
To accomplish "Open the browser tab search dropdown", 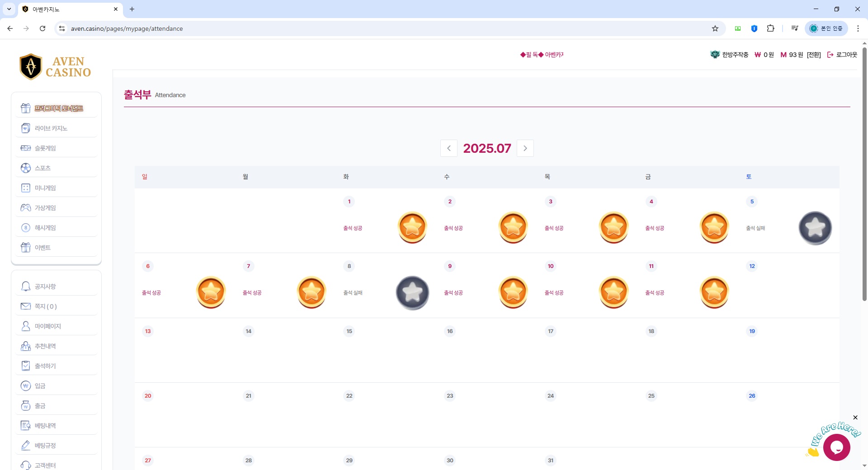I will click(9, 9).
